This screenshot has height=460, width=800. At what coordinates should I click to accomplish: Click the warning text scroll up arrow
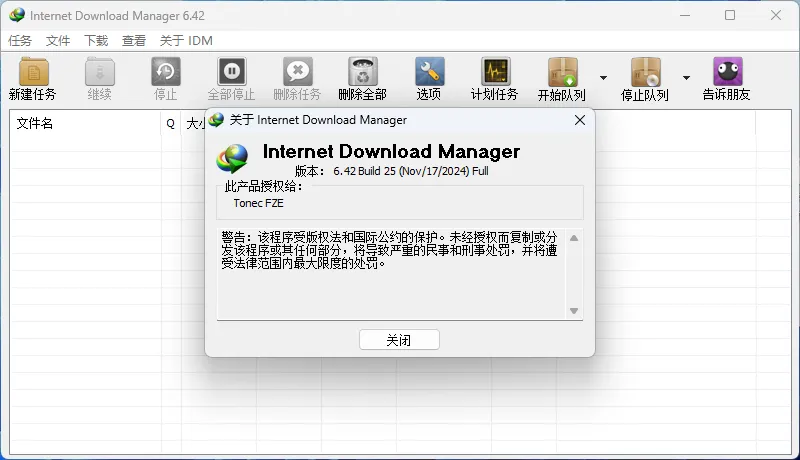pos(574,238)
